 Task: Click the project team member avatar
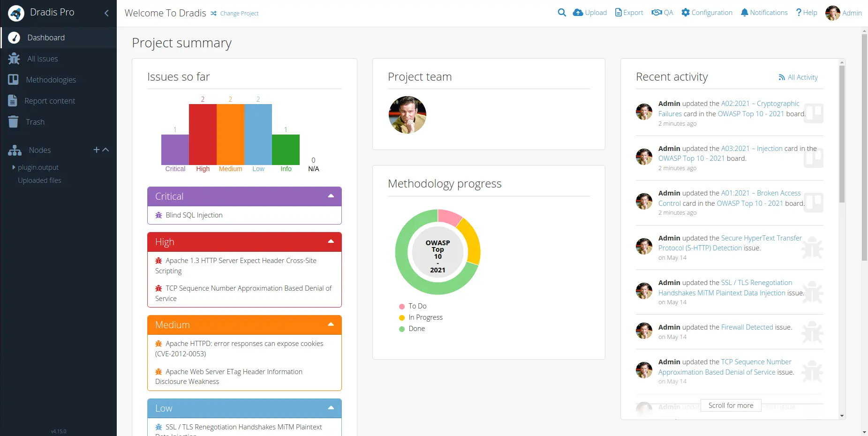(x=408, y=115)
